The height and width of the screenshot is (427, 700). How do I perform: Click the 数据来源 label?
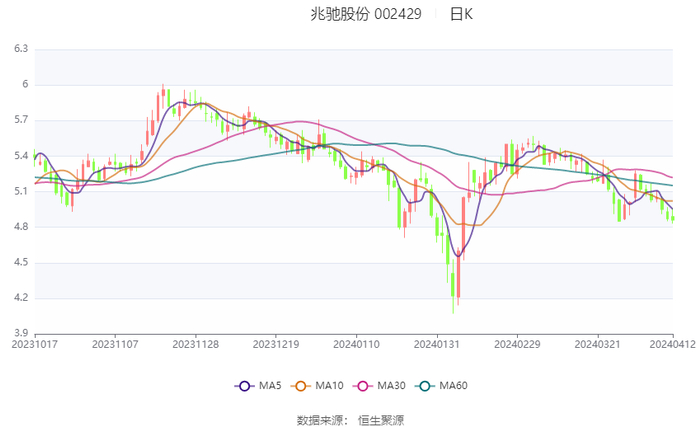click(x=320, y=420)
